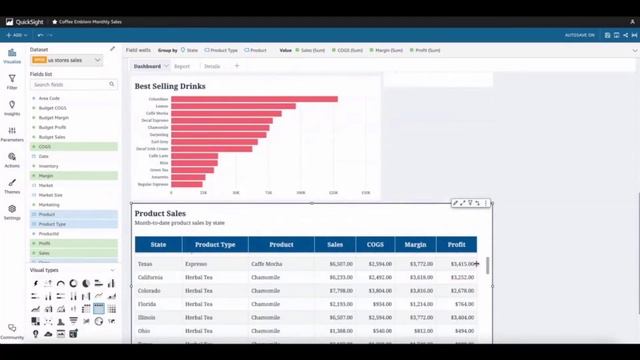640x360 pixels.
Task: Open the Visualize sidebar panel
Action: click(12, 56)
